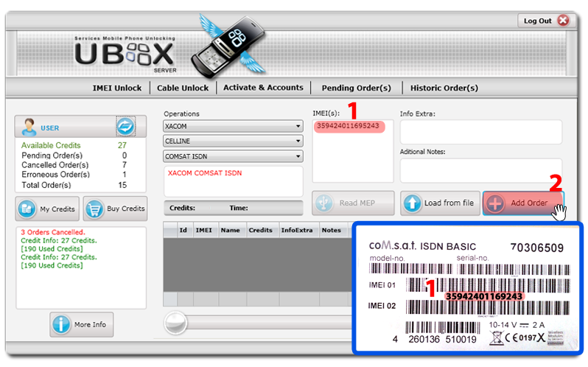
Task: Click the user avatar icon
Action: point(29,127)
